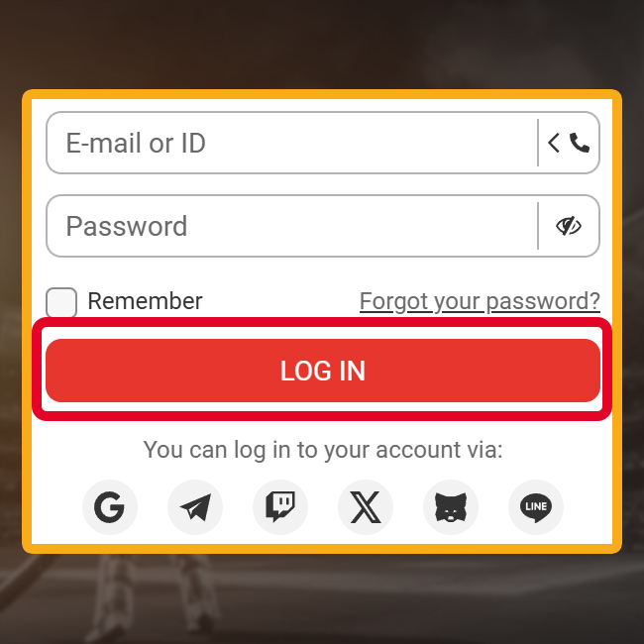This screenshot has height=644, width=644.
Task: Open the Forgot your password? link
Action: 480,301
